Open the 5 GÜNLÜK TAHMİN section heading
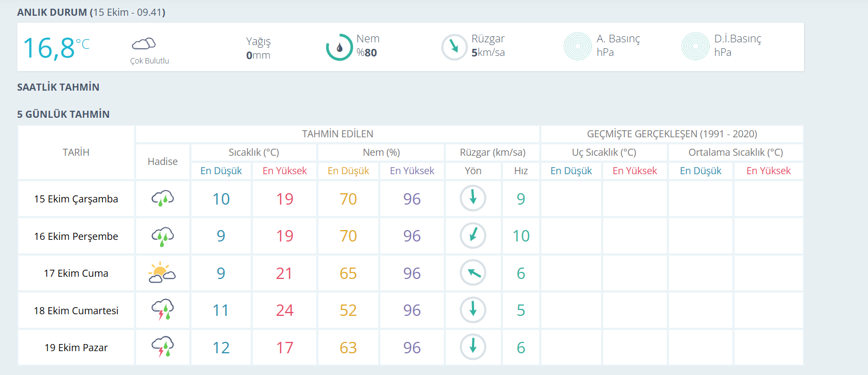This screenshot has height=375, width=868. click(x=63, y=115)
